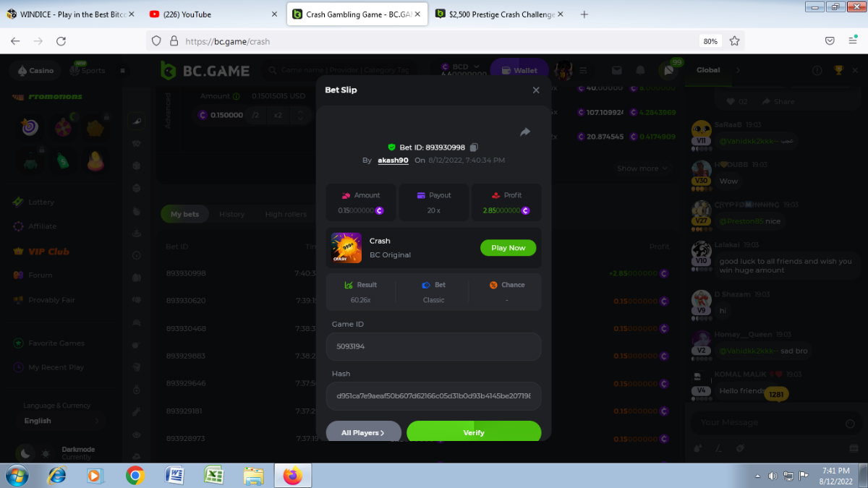The width and height of the screenshot is (868, 488).
Task: Open Microsoft Excel from the taskbar
Action: coord(213,475)
